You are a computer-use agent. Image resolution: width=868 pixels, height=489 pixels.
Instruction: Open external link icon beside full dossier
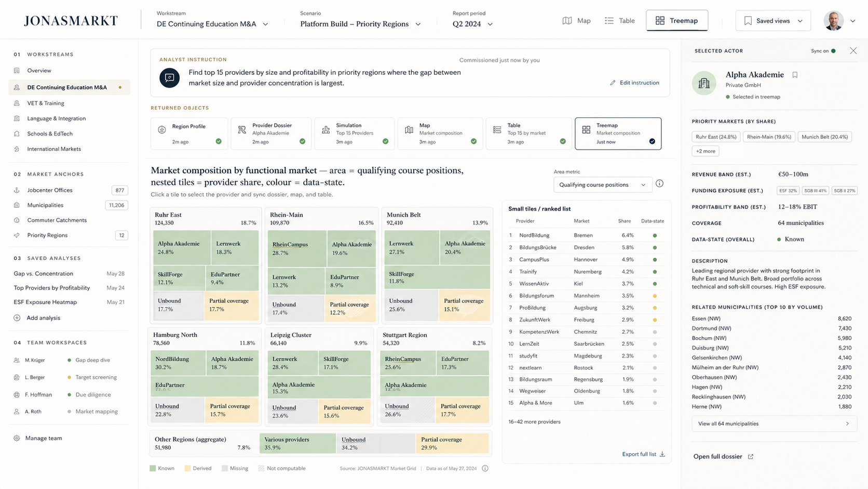point(750,457)
